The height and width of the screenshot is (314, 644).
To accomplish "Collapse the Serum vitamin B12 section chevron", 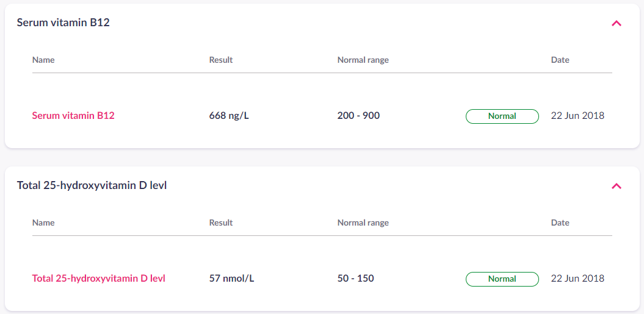I will (x=617, y=23).
